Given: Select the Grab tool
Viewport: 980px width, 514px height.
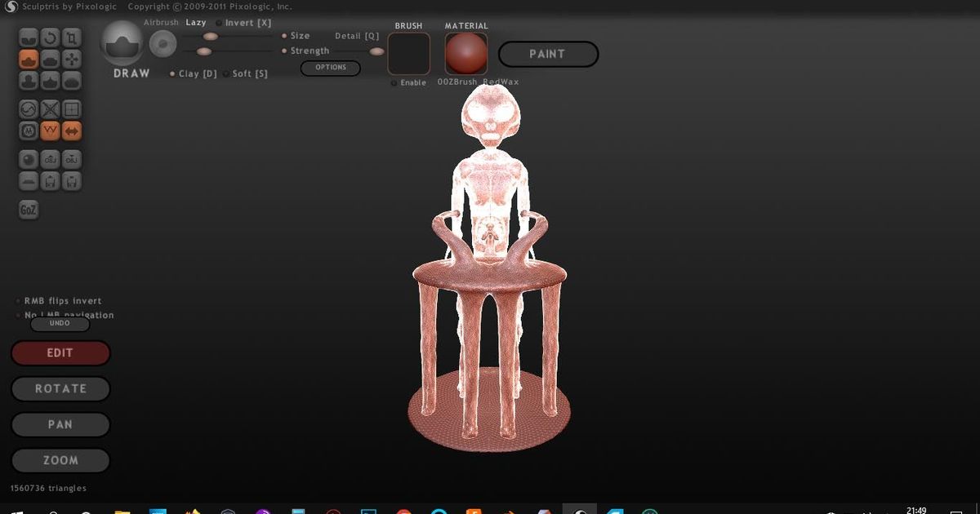Looking at the screenshot, I should 71,59.
